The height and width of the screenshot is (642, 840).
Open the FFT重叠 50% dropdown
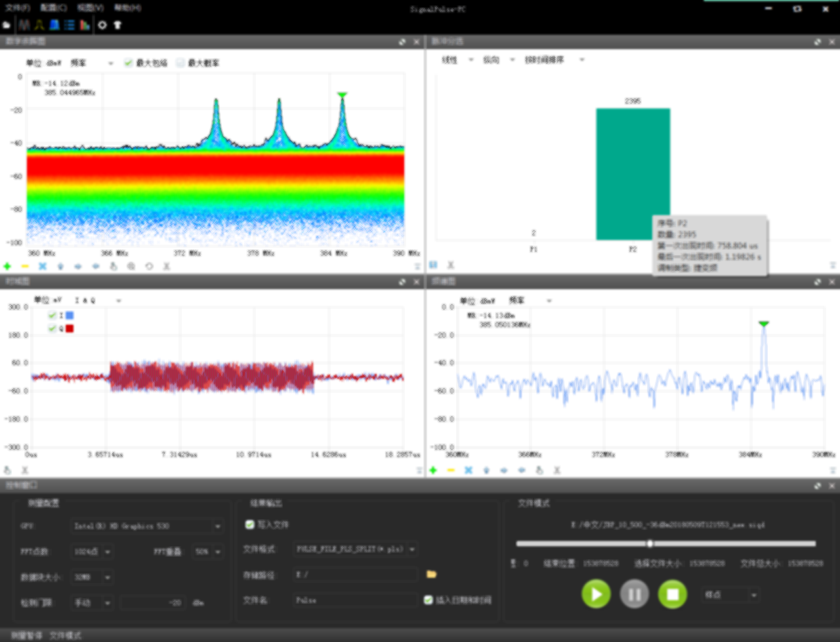pos(208,552)
